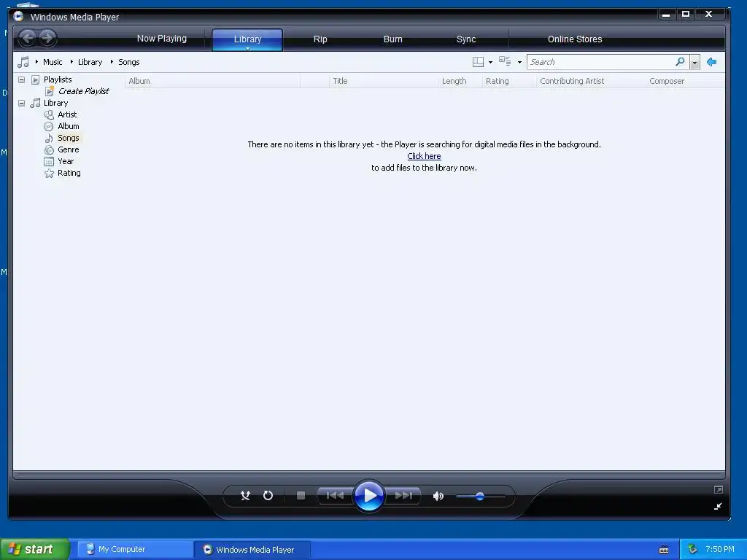747x560 pixels.
Task: Open the view options icon
Action: [505, 61]
